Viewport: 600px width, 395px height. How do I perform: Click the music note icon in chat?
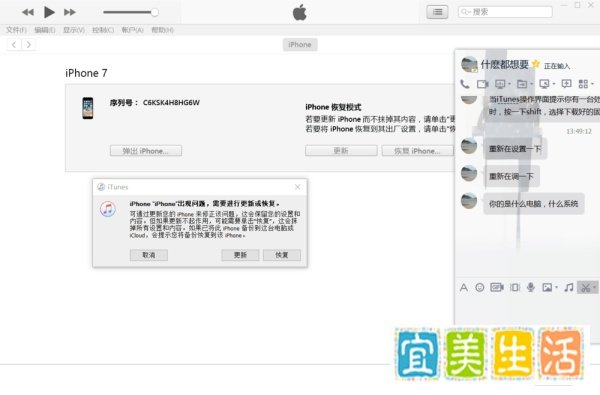coord(569,287)
